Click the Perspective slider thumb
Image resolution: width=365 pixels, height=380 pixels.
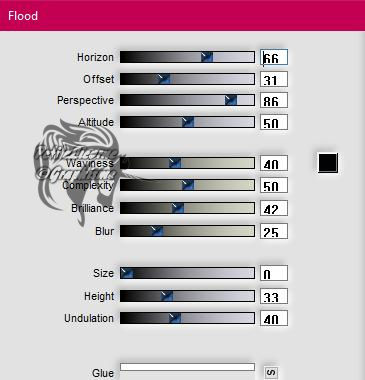tap(231, 100)
